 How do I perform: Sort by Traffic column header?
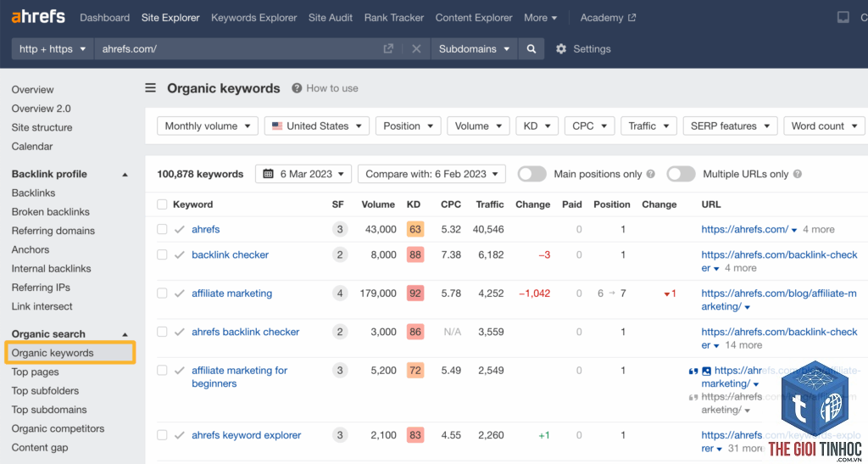click(x=490, y=204)
